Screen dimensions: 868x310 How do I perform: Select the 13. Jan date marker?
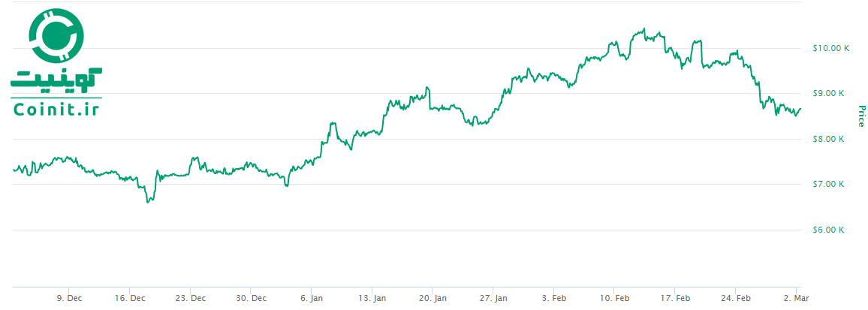[x=372, y=298]
